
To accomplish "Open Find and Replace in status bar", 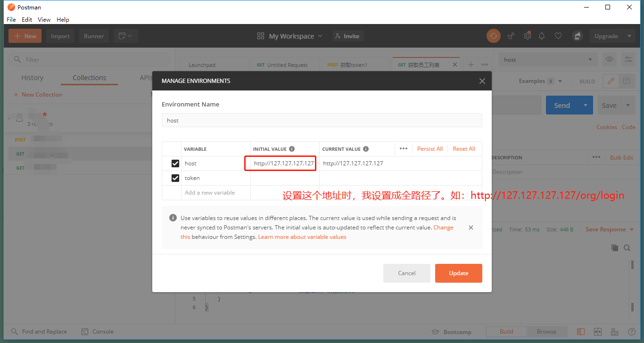I will [39, 332].
